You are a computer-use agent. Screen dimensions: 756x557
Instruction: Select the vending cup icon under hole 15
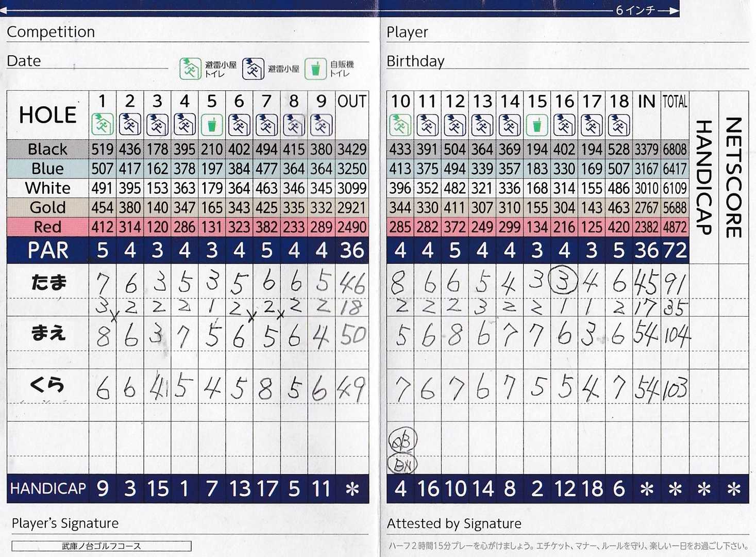tap(536, 125)
